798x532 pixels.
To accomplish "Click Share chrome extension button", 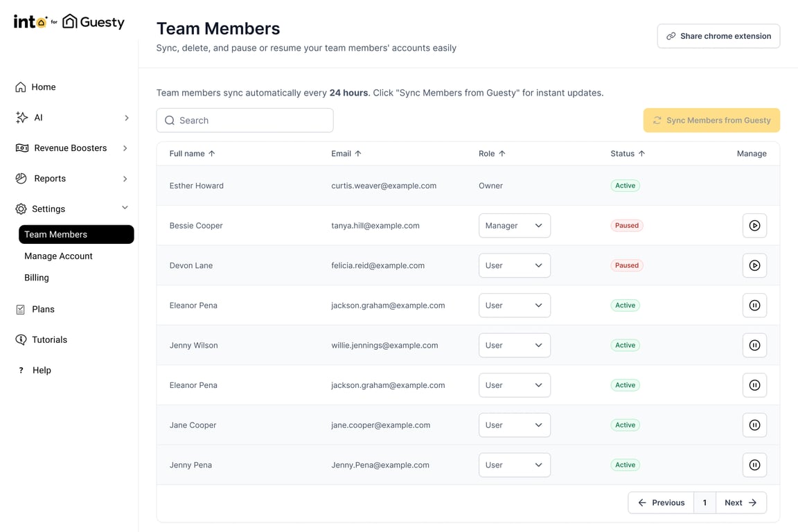I will (718, 36).
